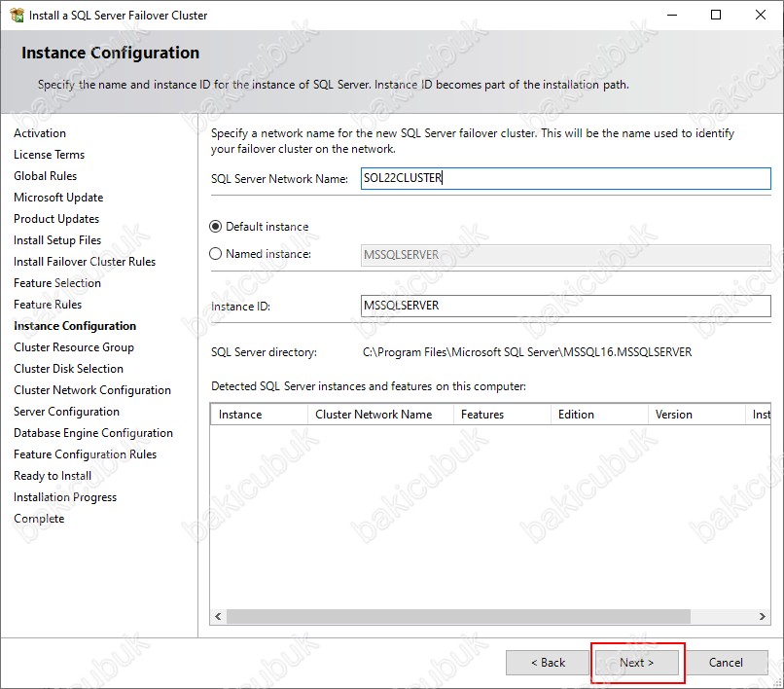Image resolution: width=784 pixels, height=689 pixels.
Task: Minimize the setup window
Action: click(672, 15)
